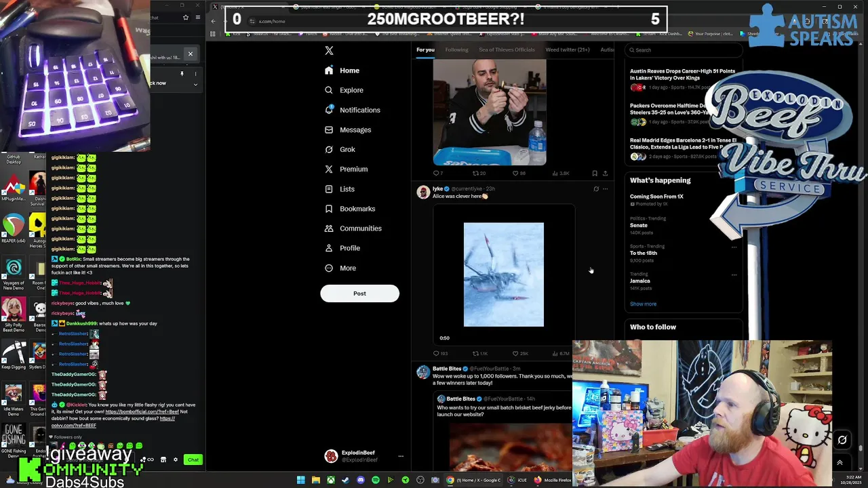This screenshot has height=488, width=868.
Task: Play lyke's 0:50 video
Action: tap(504, 274)
